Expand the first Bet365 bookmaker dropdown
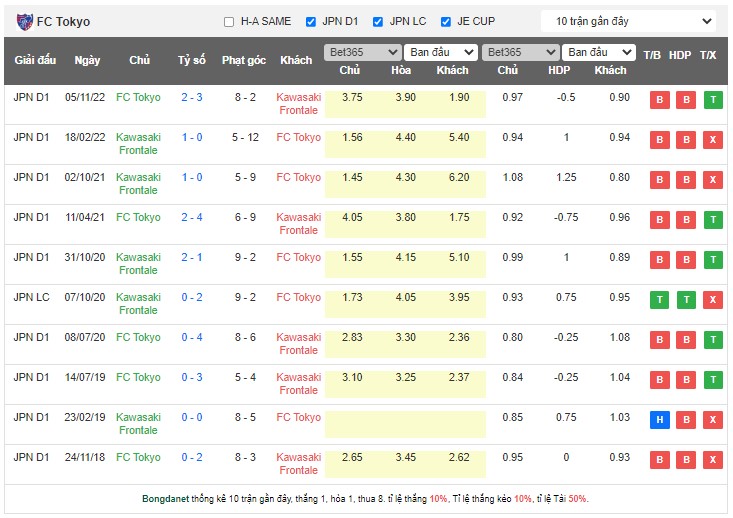This screenshot has height=518, width=733. pos(362,52)
